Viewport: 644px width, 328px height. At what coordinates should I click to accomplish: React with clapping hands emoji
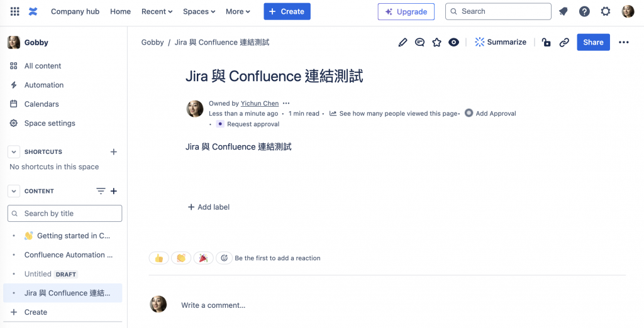pos(181,258)
